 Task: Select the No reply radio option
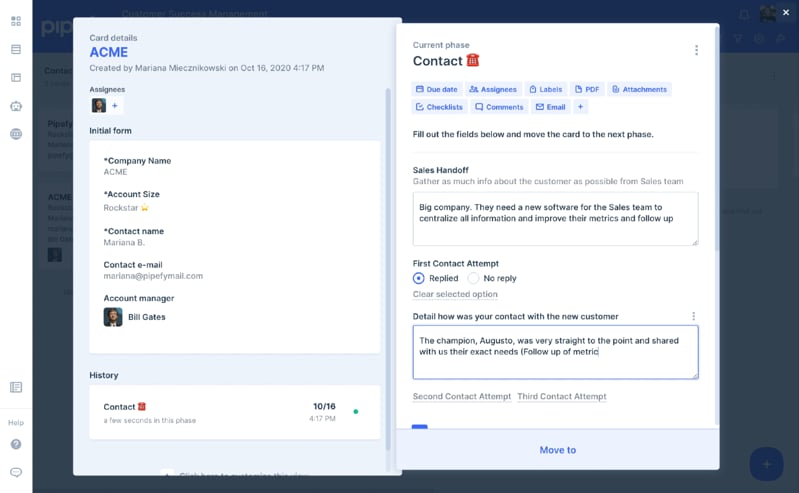tap(474, 278)
